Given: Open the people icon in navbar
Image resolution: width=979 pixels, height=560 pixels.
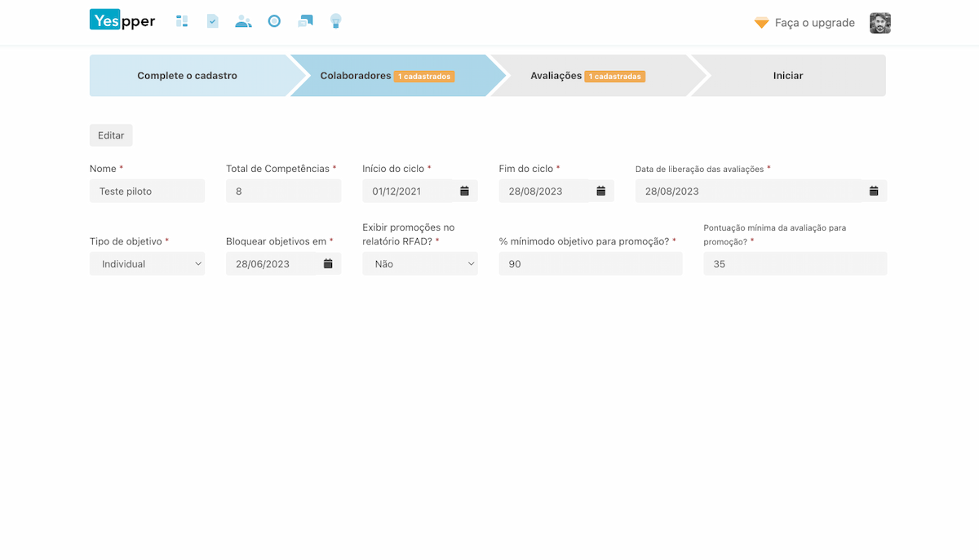Looking at the screenshot, I should click(x=243, y=21).
